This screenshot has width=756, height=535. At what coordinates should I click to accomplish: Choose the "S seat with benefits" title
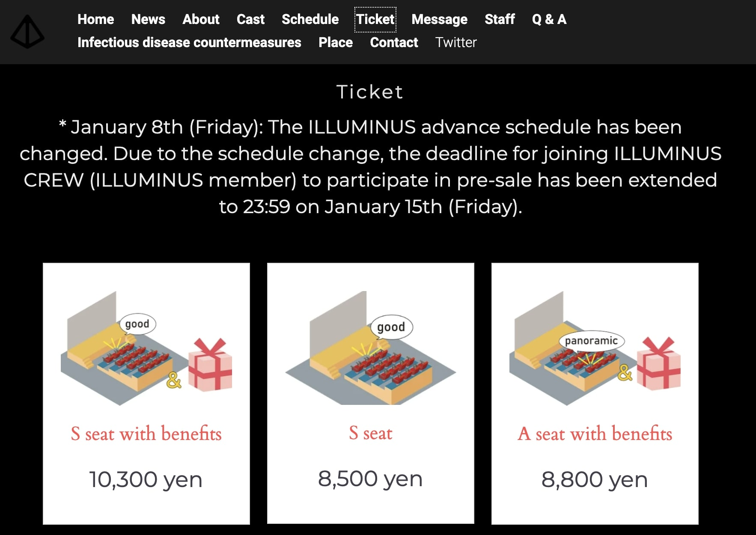[x=146, y=434]
